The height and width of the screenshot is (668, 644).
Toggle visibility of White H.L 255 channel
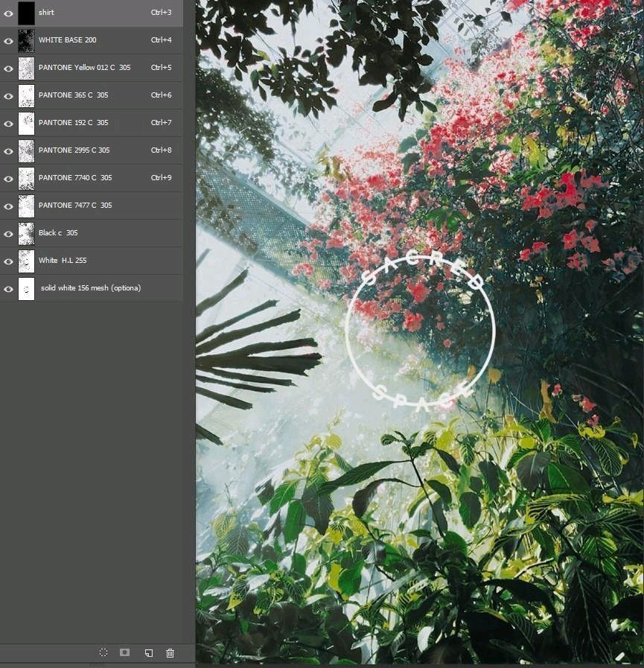8,261
